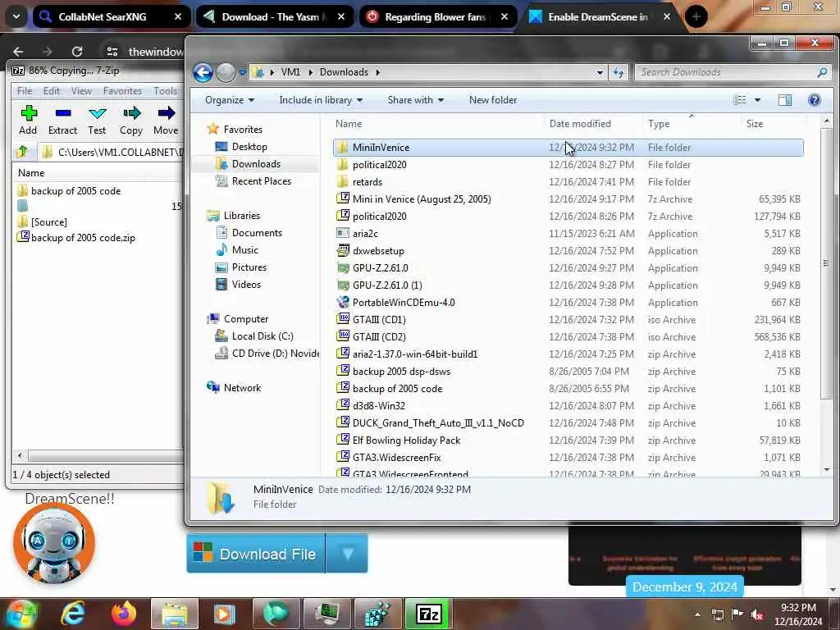Screen dimensions: 840x630
Task: Open Explorer help
Action: pos(815,99)
